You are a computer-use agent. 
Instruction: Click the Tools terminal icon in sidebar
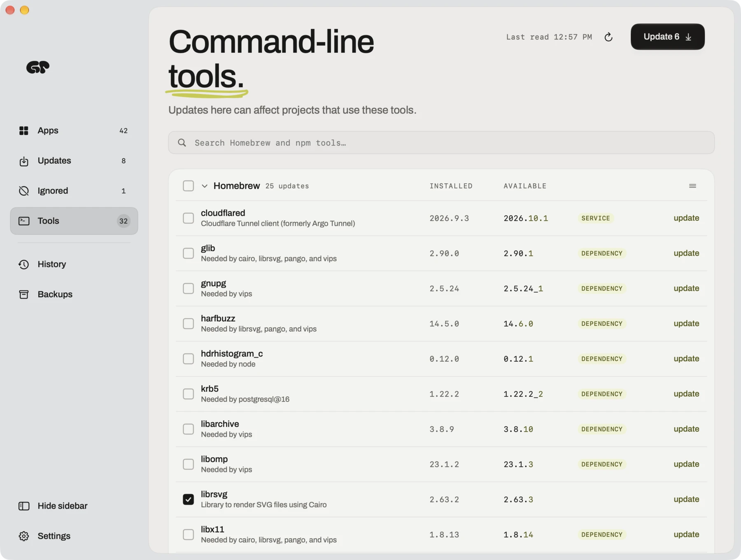tap(24, 221)
